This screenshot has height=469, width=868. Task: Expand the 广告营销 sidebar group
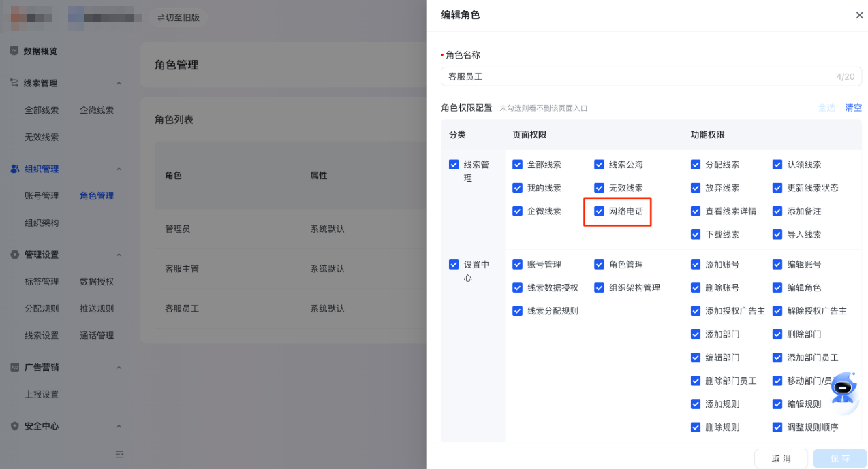coord(120,368)
